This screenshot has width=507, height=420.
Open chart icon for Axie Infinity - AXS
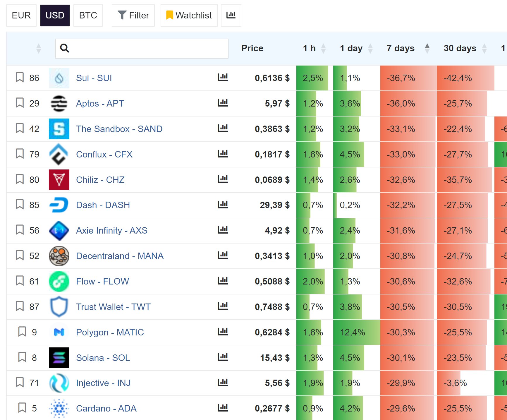(223, 230)
